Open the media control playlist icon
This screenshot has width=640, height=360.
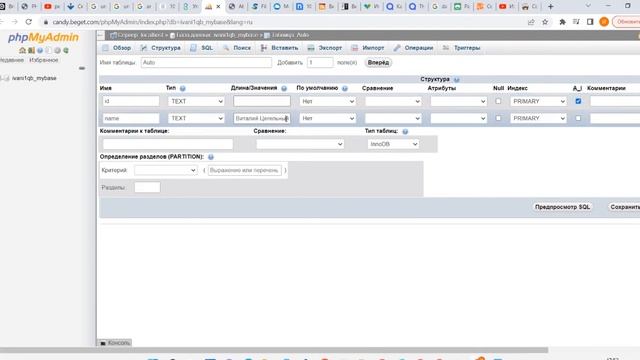pos(576,22)
